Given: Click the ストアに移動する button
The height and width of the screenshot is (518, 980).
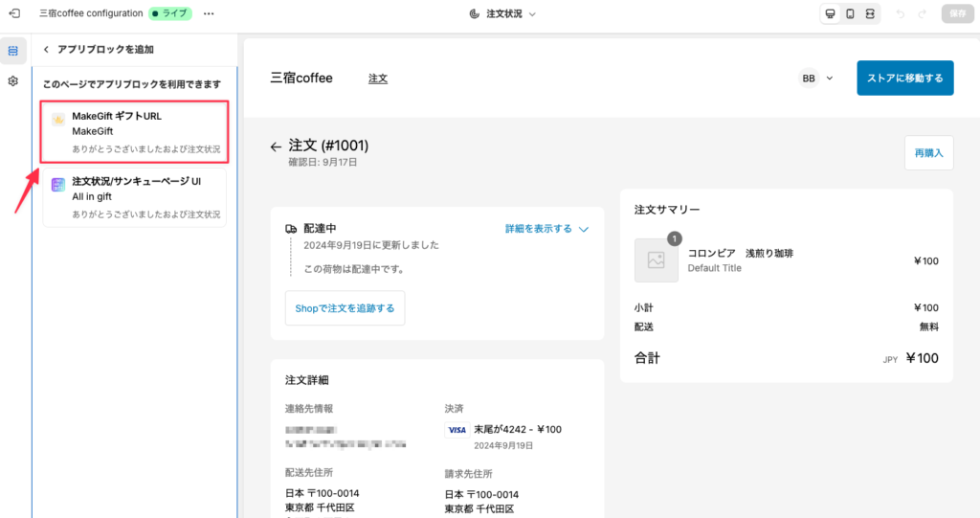Looking at the screenshot, I should click(x=905, y=79).
